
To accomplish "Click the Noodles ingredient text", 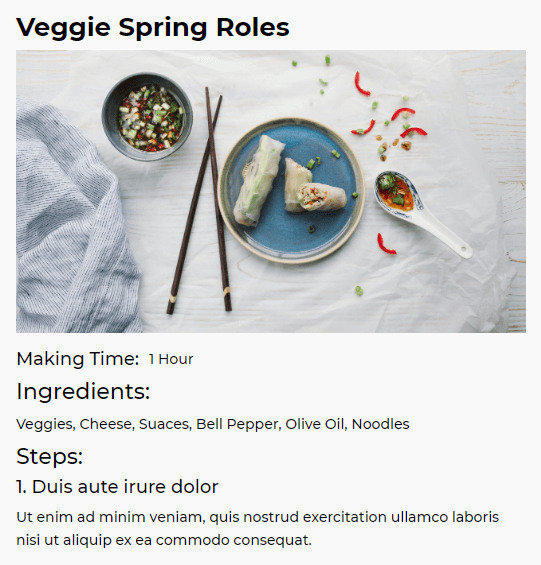I will (381, 424).
